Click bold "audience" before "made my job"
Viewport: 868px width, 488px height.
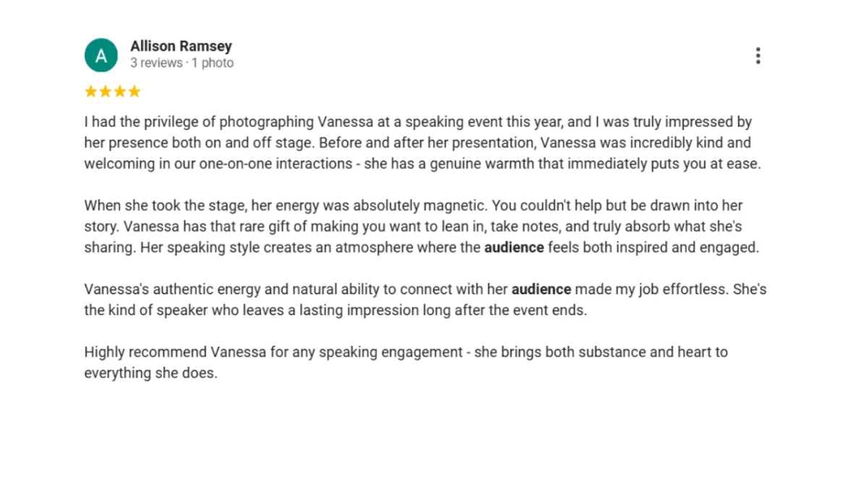coord(541,289)
